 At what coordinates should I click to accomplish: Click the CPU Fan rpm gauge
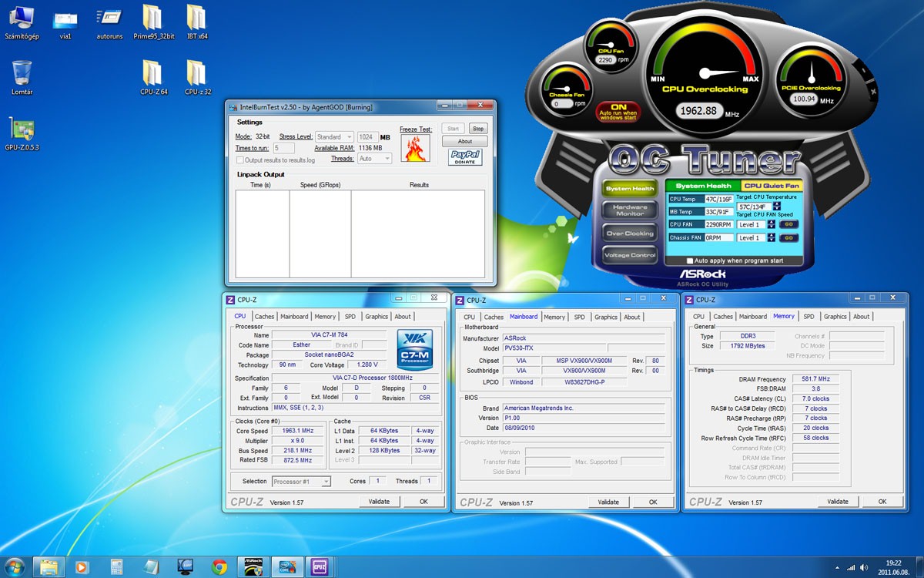(x=612, y=45)
